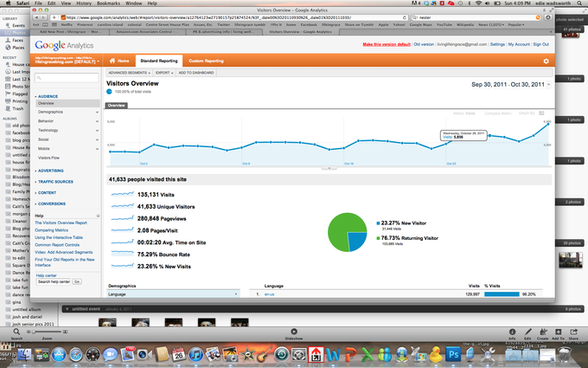The width and height of the screenshot is (588, 368).
Task: Click the sidebar report search field
Action: coord(67,78)
